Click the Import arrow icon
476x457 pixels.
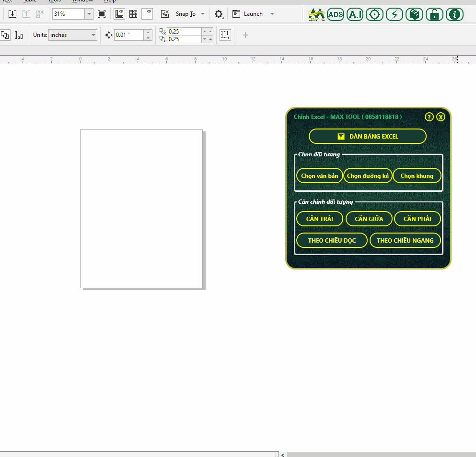click(13, 14)
